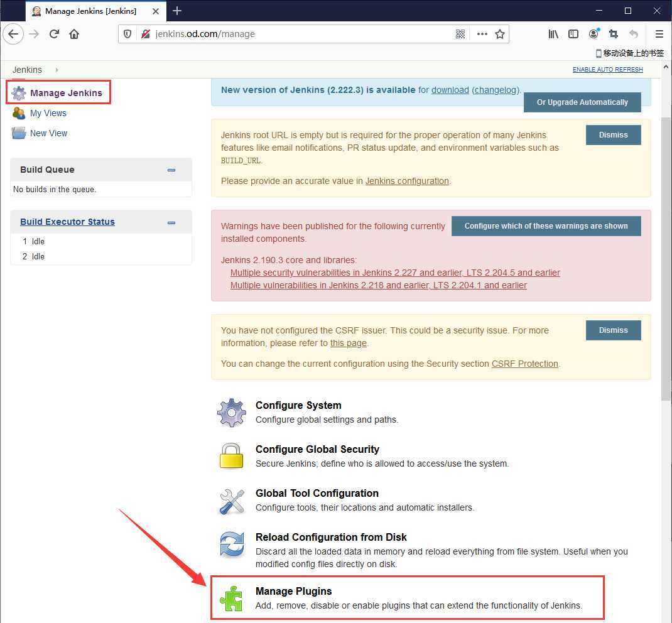672x623 pixels.
Task: Click the My Views people icon
Action: click(18, 113)
